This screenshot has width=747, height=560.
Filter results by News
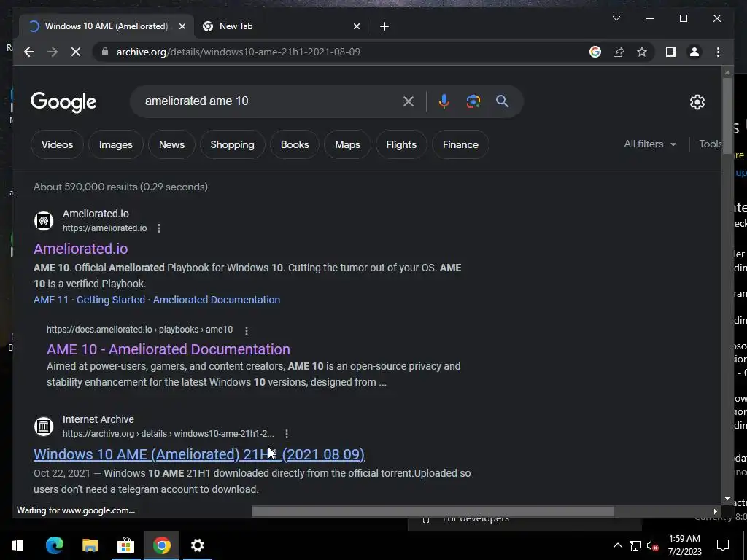pos(171,145)
